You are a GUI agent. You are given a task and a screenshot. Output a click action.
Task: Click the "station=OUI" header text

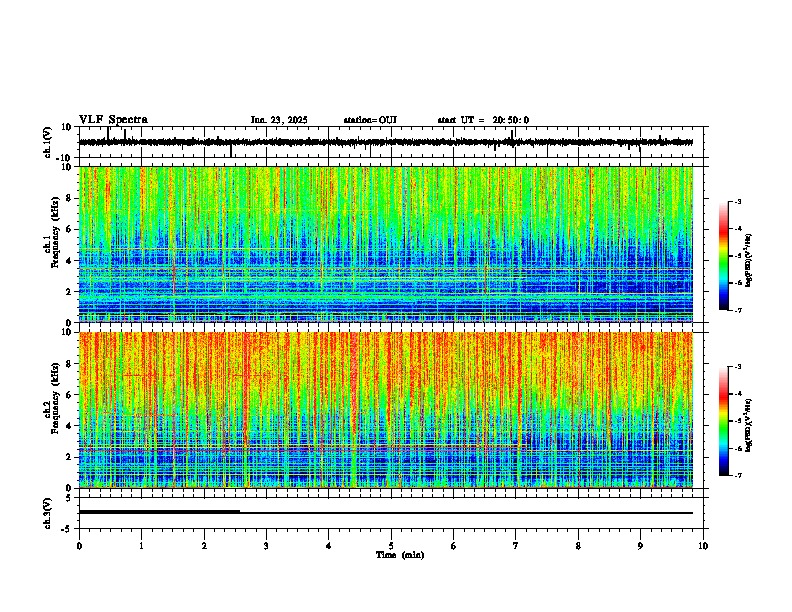coord(370,120)
